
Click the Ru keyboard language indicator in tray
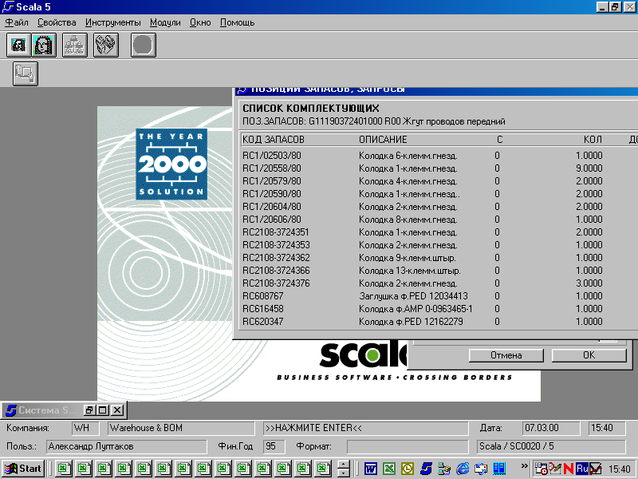[x=580, y=468]
